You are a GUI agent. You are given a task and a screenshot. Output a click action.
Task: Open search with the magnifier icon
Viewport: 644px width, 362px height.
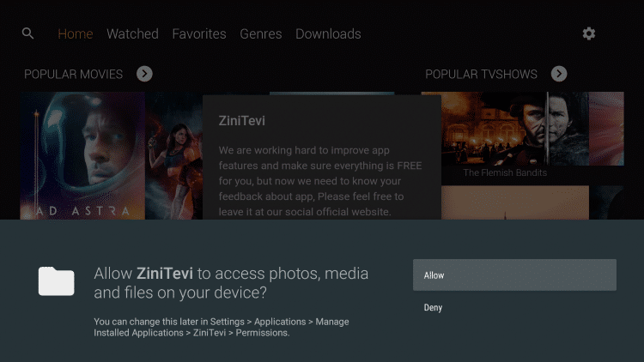(x=28, y=33)
